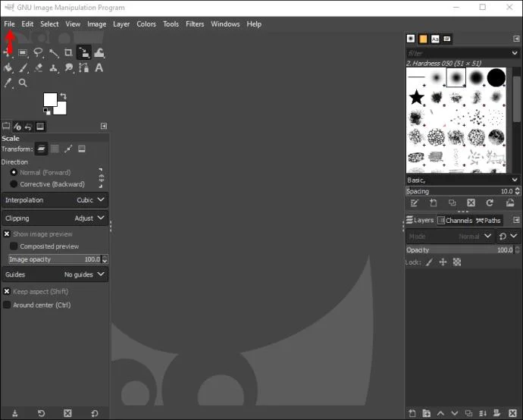523x420 pixels.
Task: Select Corrective (Backward) direction
Action: (14, 184)
